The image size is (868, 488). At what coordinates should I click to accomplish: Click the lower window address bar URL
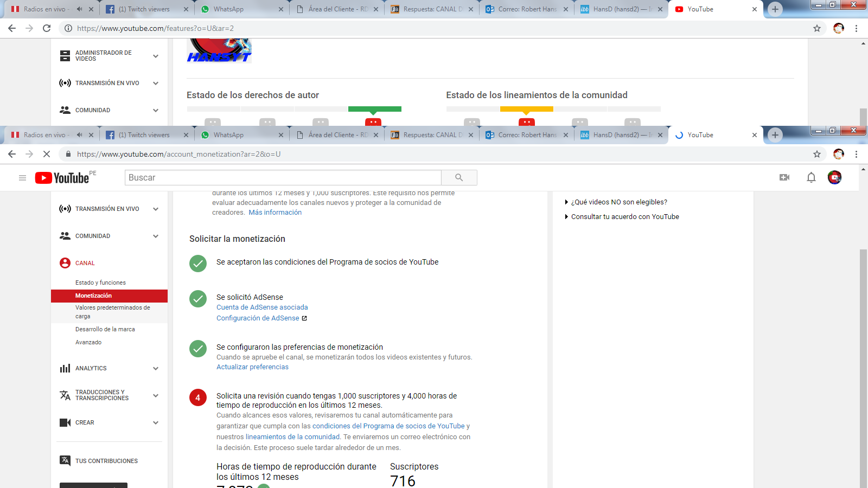pyautogui.click(x=179, y=154)
